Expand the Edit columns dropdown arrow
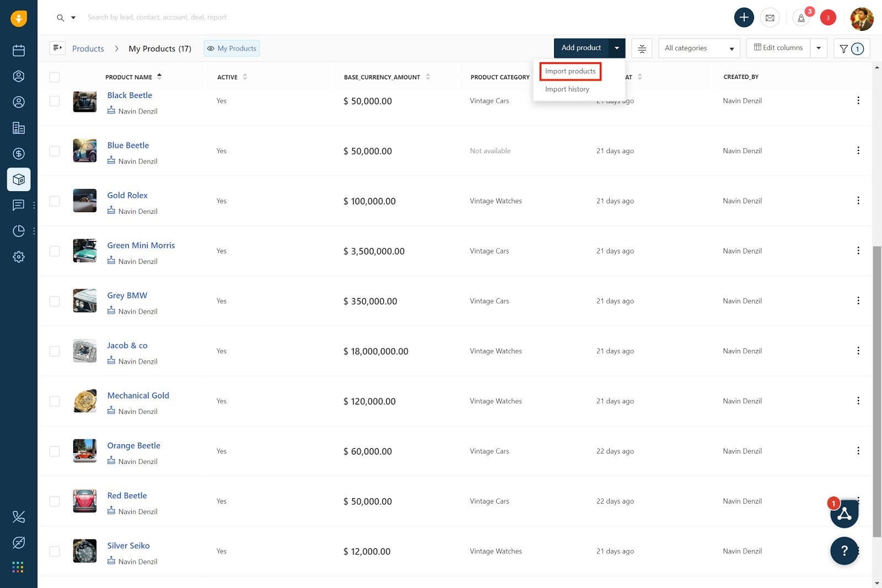882x588 pixels. click(x=819, y=48)
